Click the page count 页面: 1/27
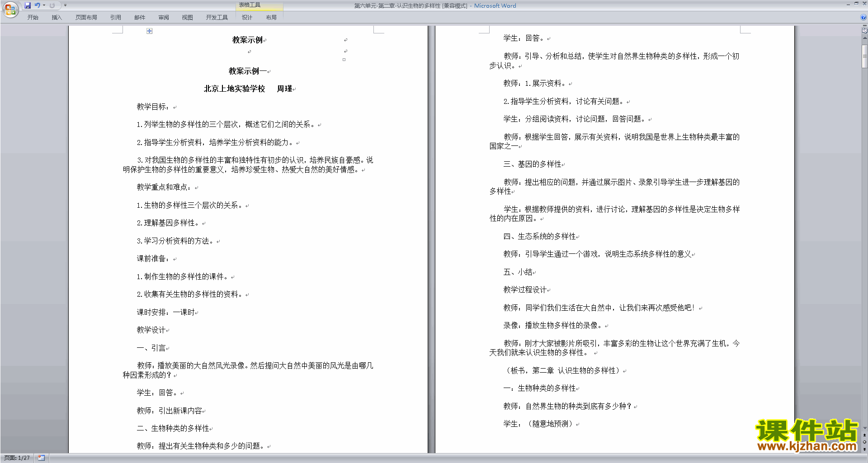This screenshot has height=463, width=868. point(17,458)
